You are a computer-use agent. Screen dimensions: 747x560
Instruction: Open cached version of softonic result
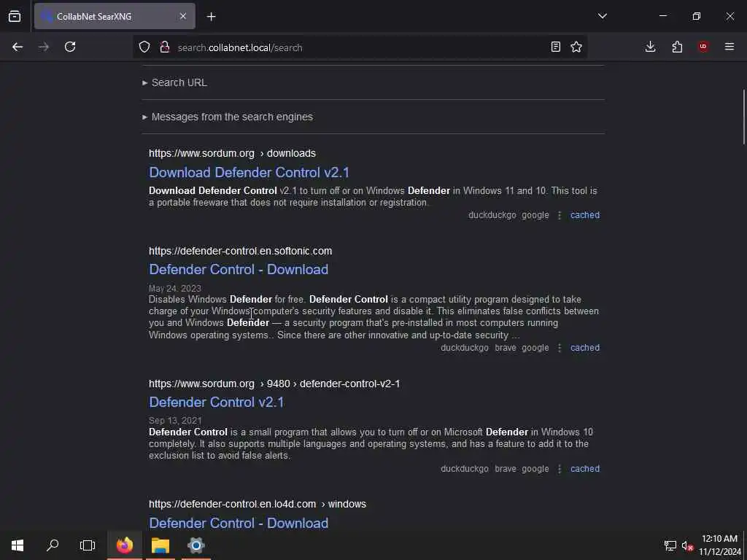pos(585,348)
